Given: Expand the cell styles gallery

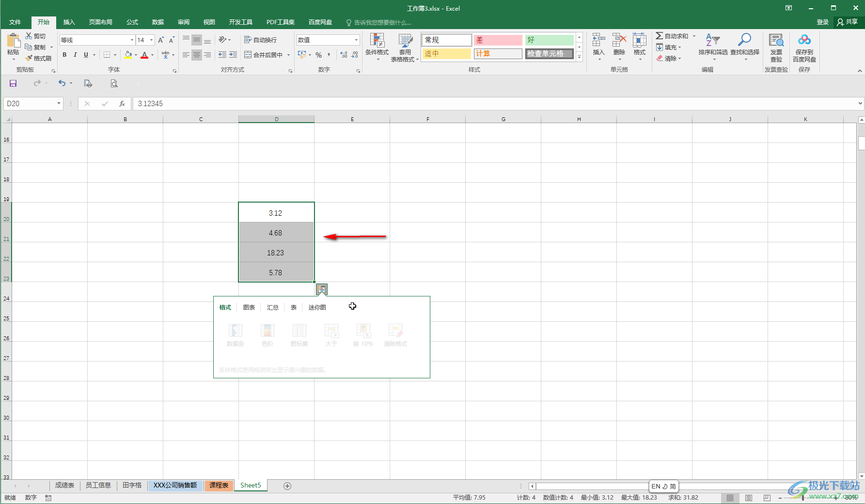Looking at the screenshot, I should point(579,57).
